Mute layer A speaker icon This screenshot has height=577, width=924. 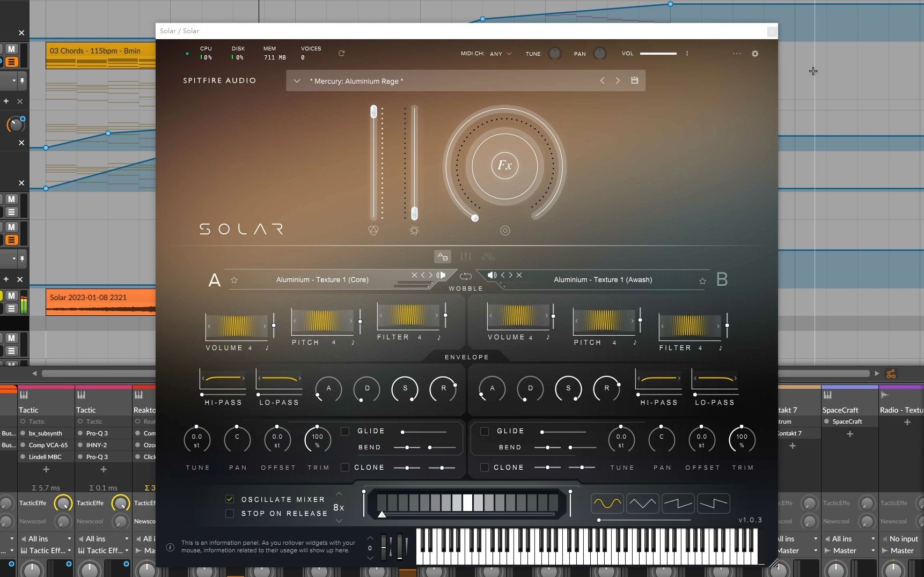[x=441, y=275]
